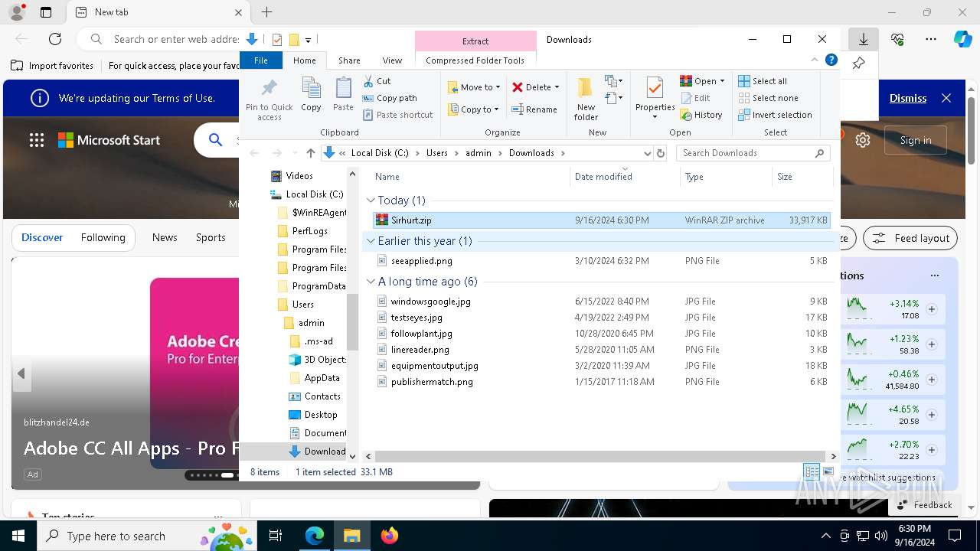
Task: Switch to the Share ribbon tab
Action: pos(349,60)
